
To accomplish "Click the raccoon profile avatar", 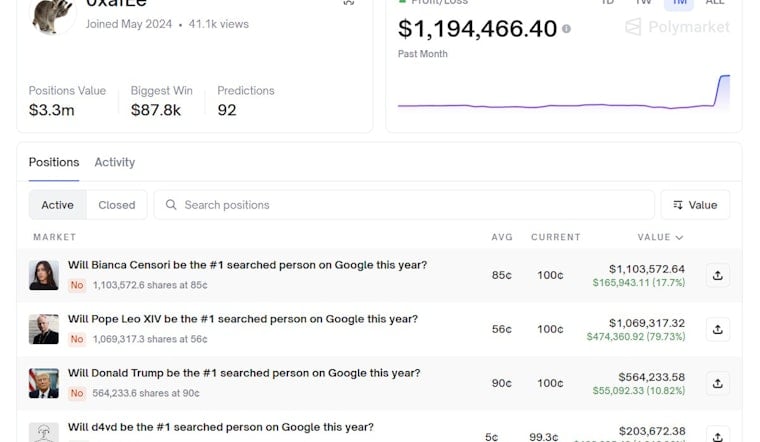I will click(x=52, y=15).
